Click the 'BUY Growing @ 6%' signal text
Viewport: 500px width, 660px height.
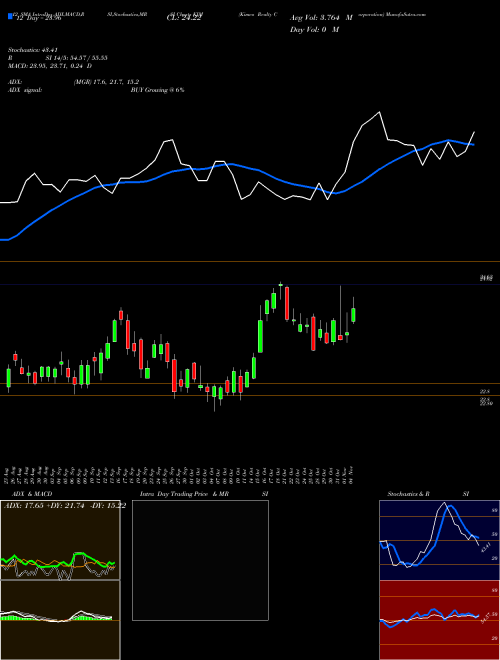157,90
